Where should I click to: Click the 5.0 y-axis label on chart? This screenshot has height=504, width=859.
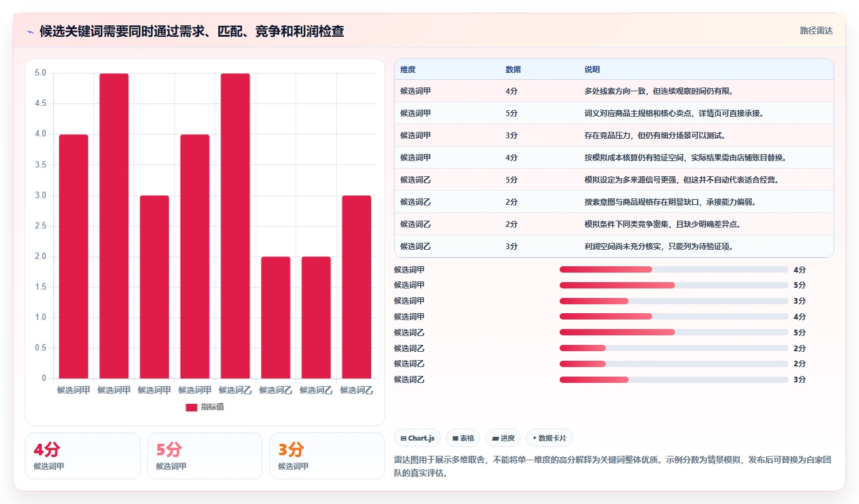(x=41, y=73)
